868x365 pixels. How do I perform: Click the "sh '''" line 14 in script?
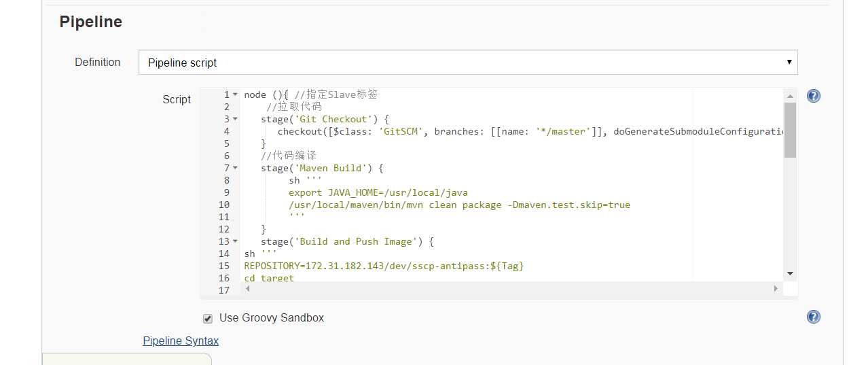(260, 254)
